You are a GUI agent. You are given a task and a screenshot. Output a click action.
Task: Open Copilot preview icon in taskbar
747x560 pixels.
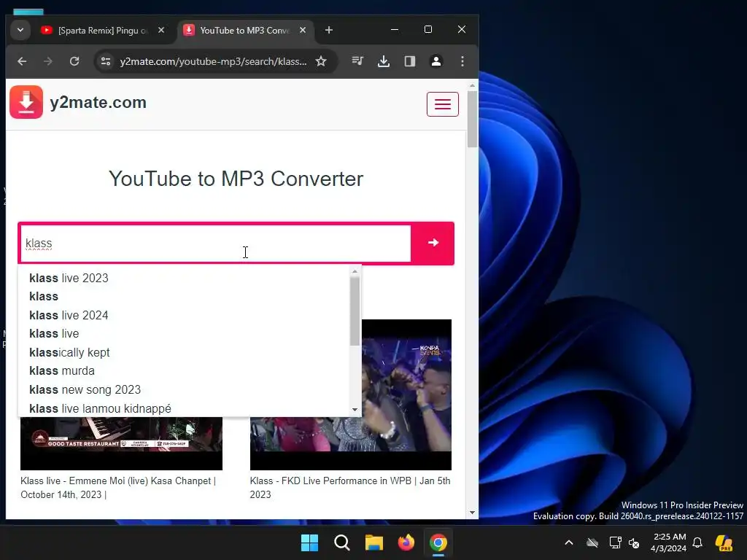point(724,542)
